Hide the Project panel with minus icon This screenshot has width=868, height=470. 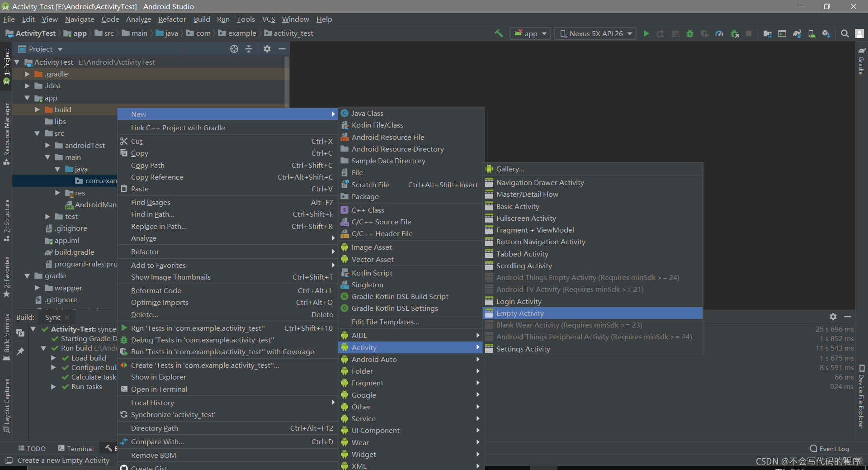click(282, 49)
